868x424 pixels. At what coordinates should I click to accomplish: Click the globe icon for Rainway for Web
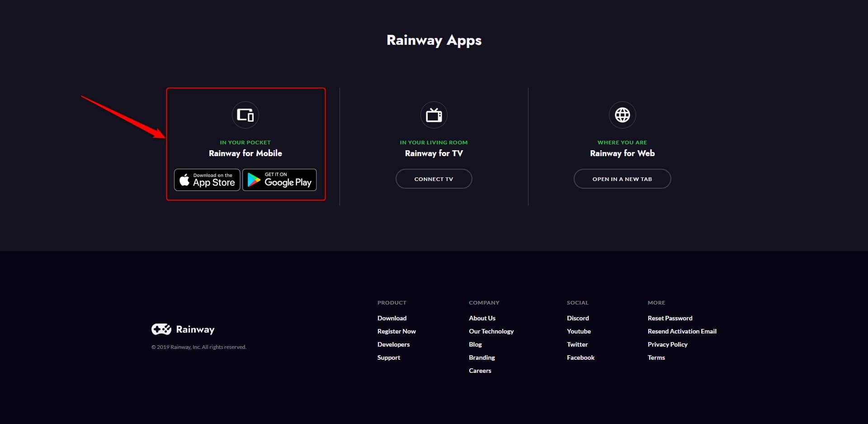point(622,115)
